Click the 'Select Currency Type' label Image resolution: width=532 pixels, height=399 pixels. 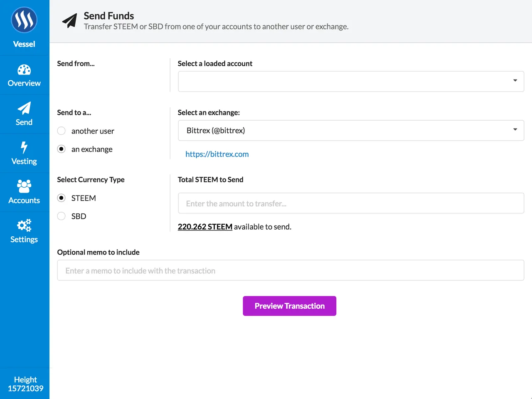[91, 180]
